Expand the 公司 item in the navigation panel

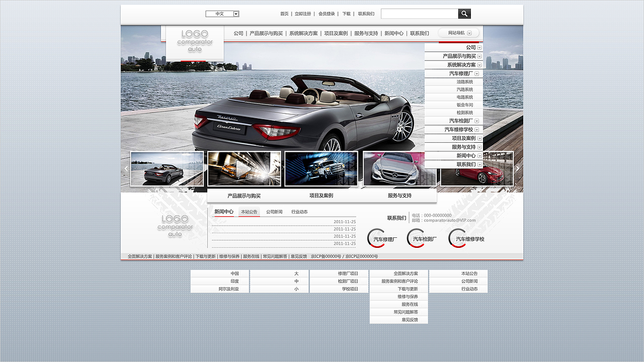click(479, 47)
